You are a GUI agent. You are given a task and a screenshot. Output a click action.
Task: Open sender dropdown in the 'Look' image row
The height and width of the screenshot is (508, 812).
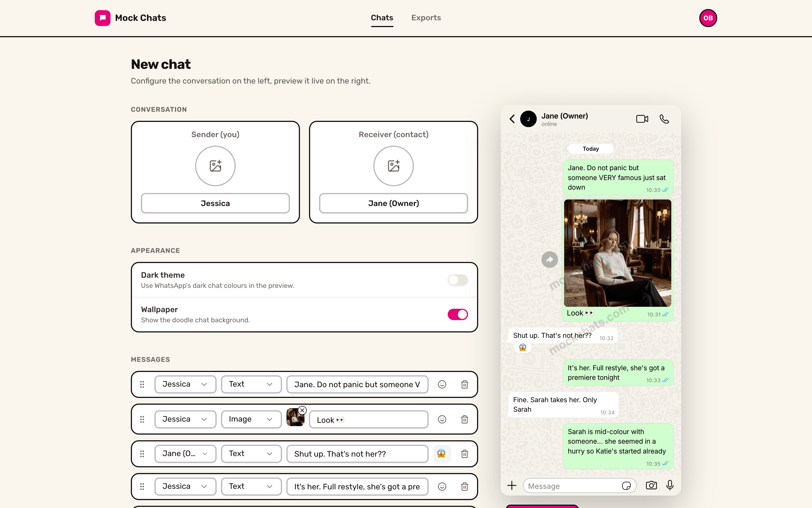185,419
